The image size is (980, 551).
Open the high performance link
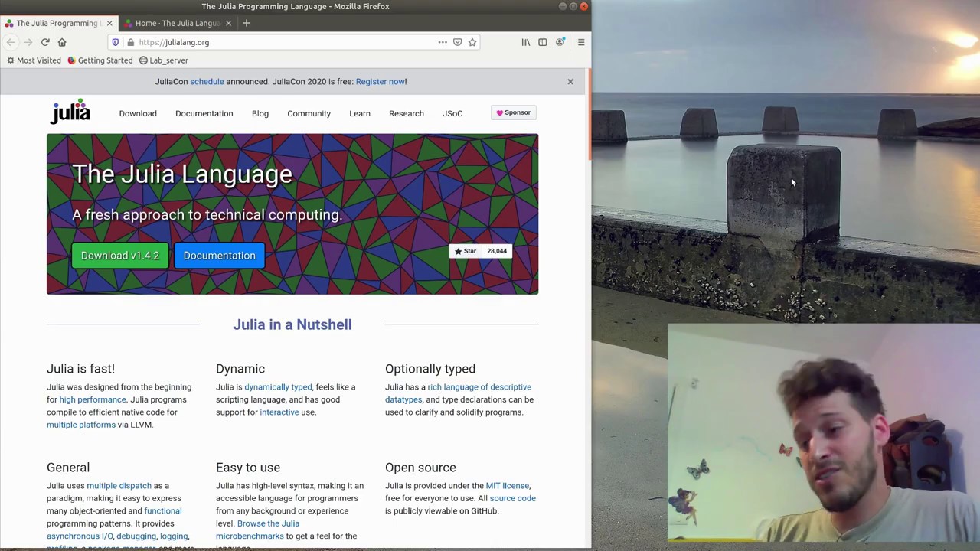click(93, 399)
